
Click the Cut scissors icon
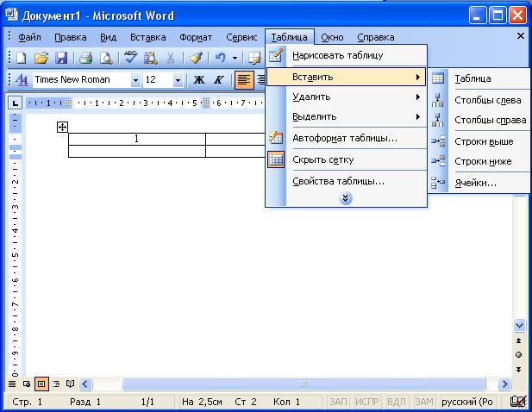pos(171,58)
